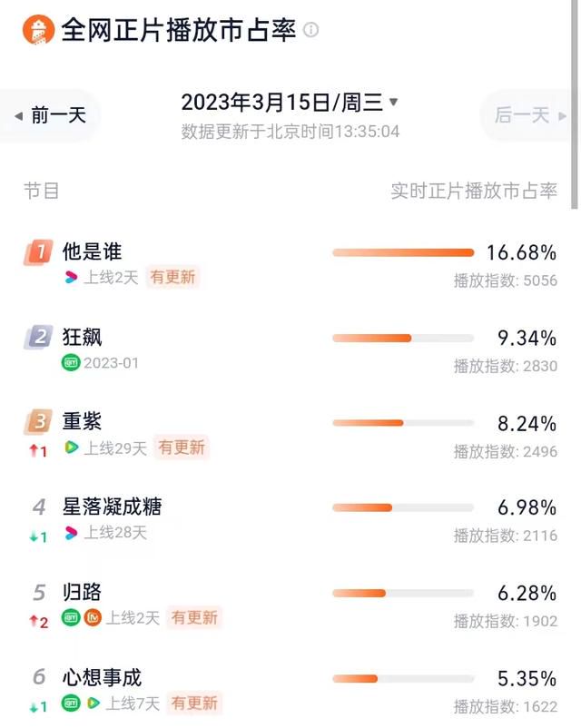This screenshot has height=728, width=581.
Task: Click the right-side vertical scrollbar
Action: pos(575,104)
